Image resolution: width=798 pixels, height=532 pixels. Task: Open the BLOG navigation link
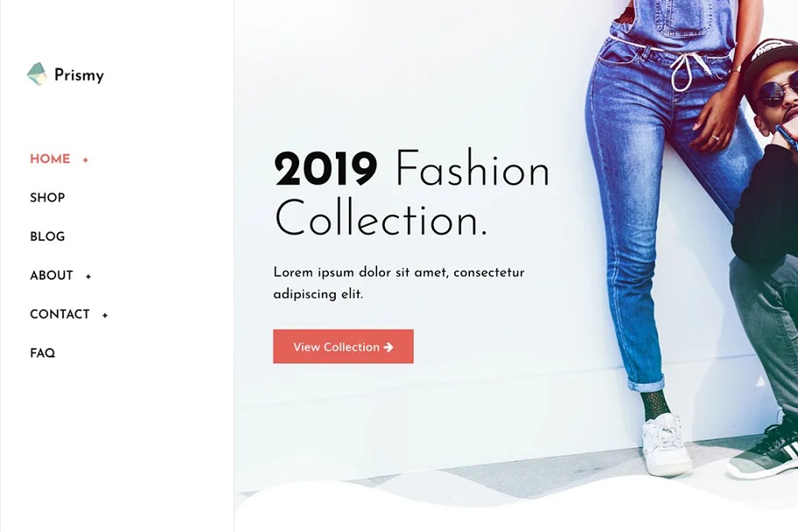tap(47, 237)
